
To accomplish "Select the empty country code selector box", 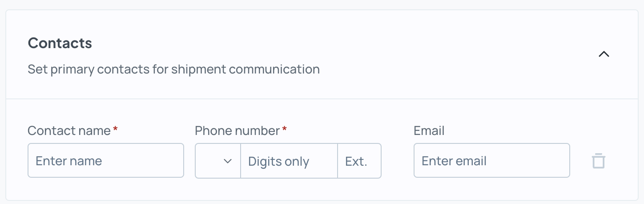I will pyautogui.click(x=218, y=161).
